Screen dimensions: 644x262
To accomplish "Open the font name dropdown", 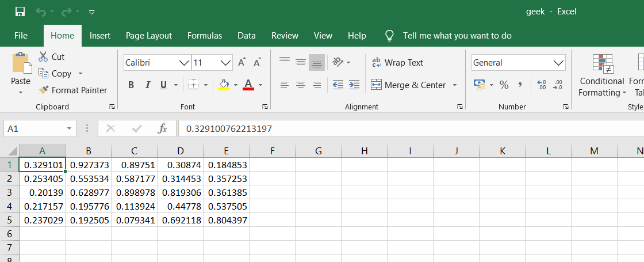I will click(184, 63).
